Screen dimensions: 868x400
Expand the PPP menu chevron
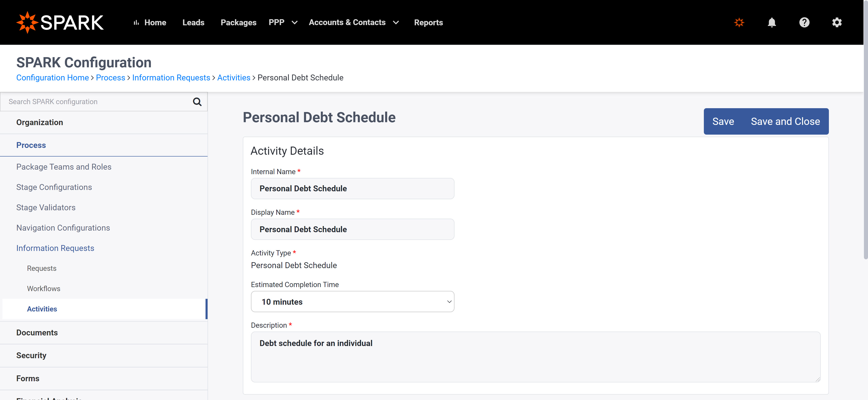[x=295, y=23]
